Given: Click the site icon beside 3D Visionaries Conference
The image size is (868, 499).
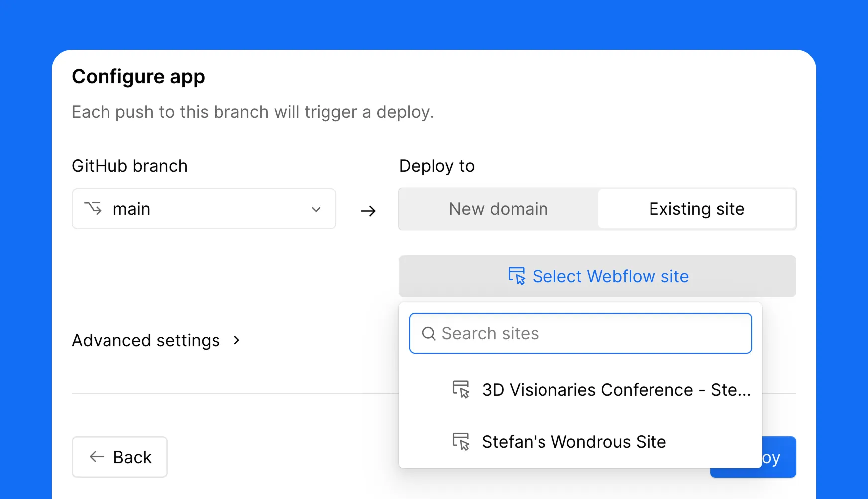Looking at the screenshot, I should tap(461, 389).
